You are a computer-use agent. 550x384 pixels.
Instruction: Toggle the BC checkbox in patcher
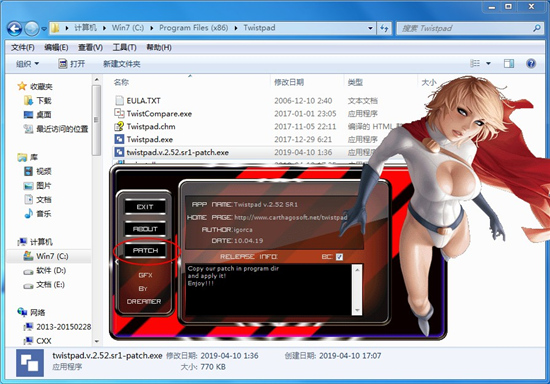[339, 257]
